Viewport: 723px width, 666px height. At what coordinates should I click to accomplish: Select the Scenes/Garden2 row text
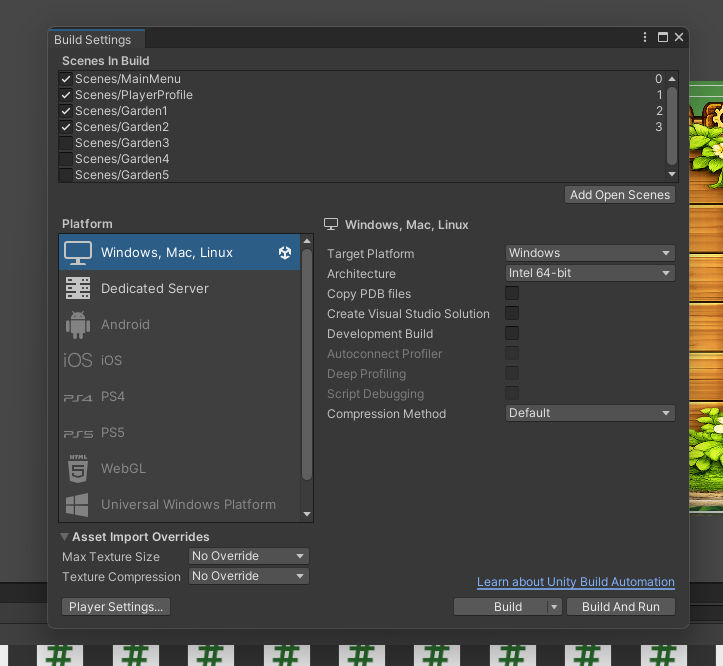pyautogui.click(x=122, y=127)
